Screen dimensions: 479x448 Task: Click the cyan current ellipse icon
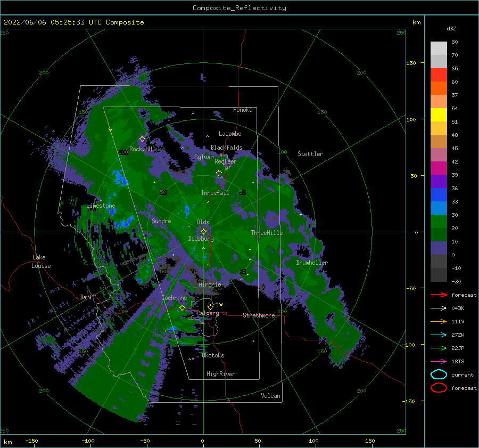[x=439, y=374]
